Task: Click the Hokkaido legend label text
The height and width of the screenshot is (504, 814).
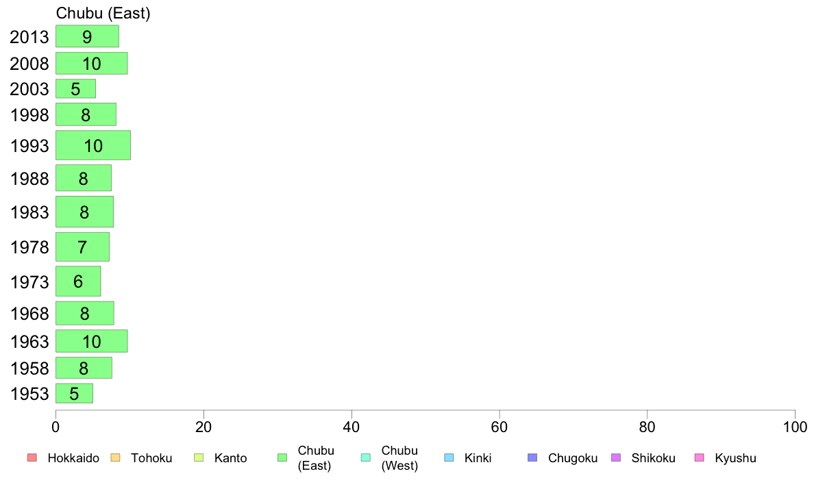Action: tap(73, 458)
